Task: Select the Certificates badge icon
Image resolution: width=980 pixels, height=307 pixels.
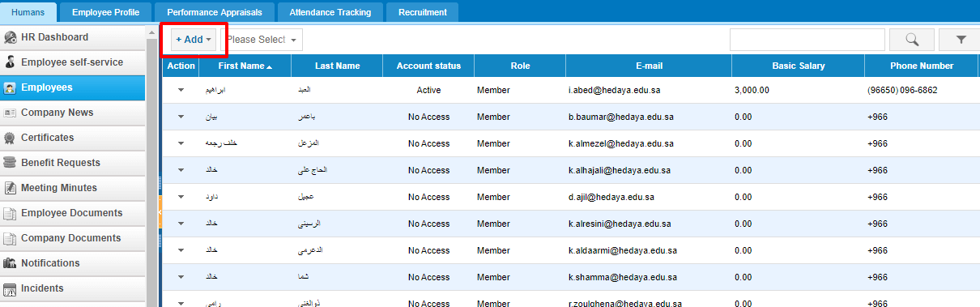Action: point(11,139)
